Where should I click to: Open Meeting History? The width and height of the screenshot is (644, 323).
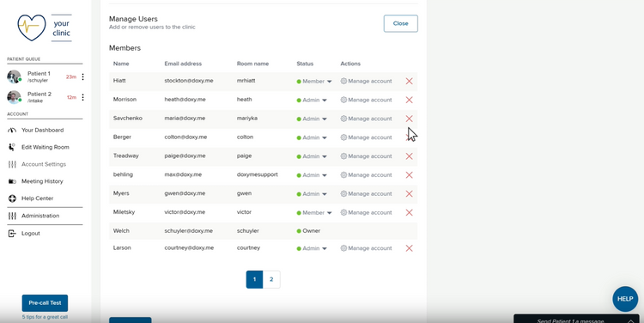point(42,181)
